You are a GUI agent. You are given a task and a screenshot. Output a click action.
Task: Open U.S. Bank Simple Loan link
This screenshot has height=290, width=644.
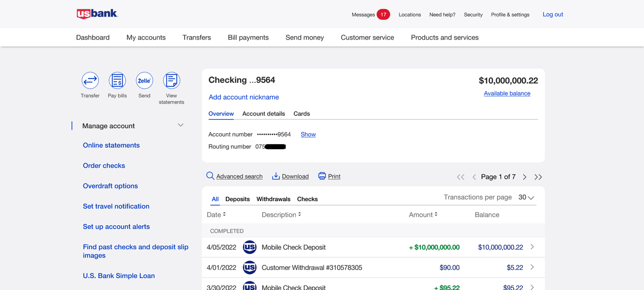tap(119, 276)
